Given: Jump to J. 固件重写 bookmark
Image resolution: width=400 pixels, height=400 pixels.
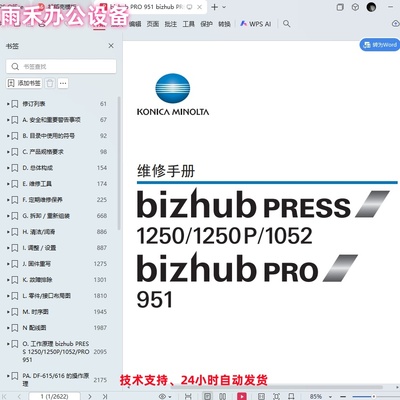Looking at the screenshot, I should (37, 264).
